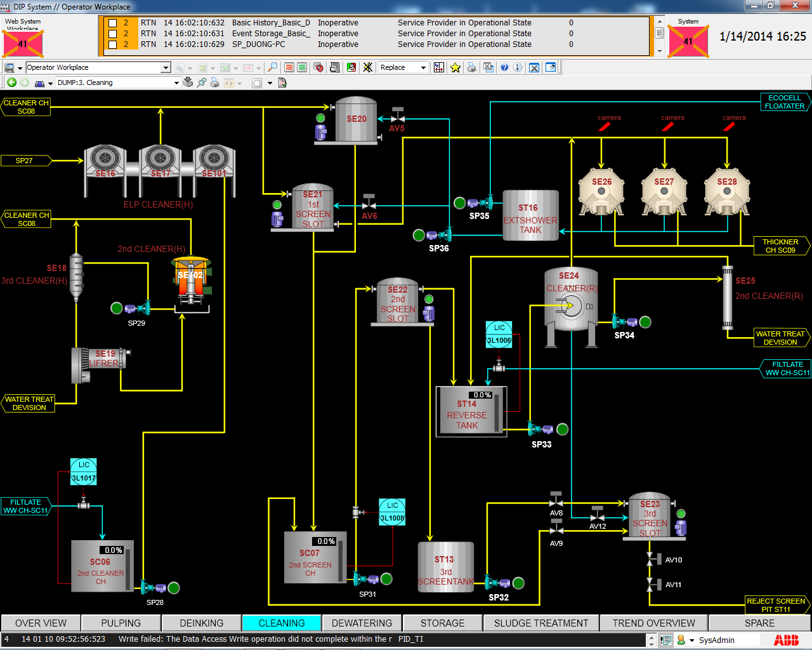Click the pushpin icon in toolbar
The image size is (812, 650).
tap(202, 83)
